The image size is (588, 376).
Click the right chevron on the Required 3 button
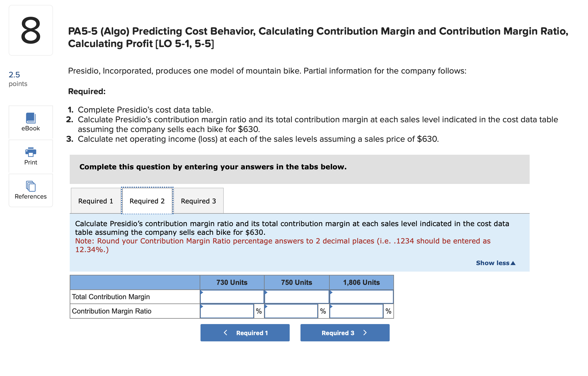(x=365, y=332)
